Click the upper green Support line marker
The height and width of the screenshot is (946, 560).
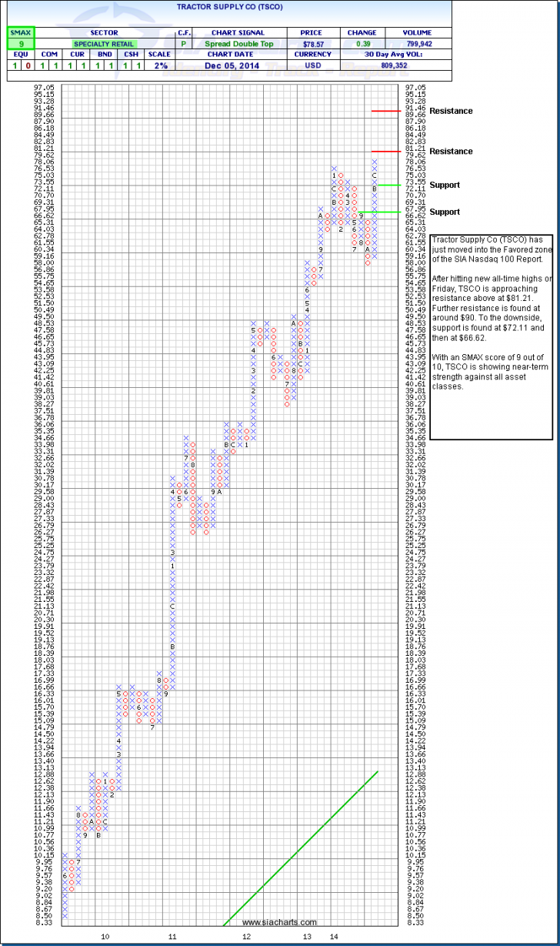(x=387, y=185)
